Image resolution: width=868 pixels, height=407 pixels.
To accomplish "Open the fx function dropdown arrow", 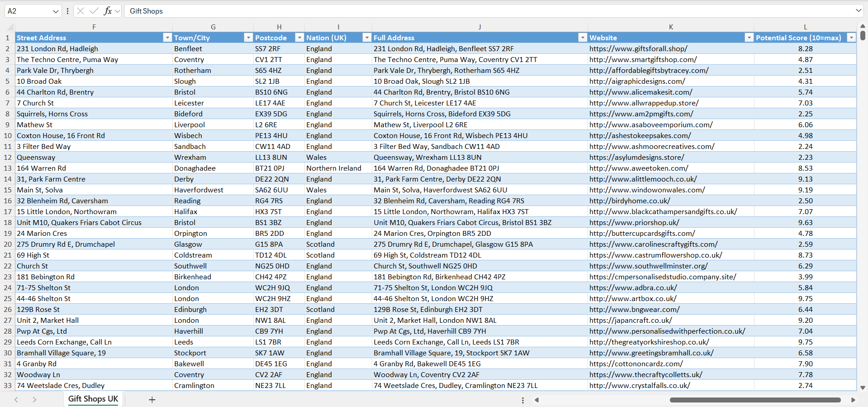I will coord(118,11).
